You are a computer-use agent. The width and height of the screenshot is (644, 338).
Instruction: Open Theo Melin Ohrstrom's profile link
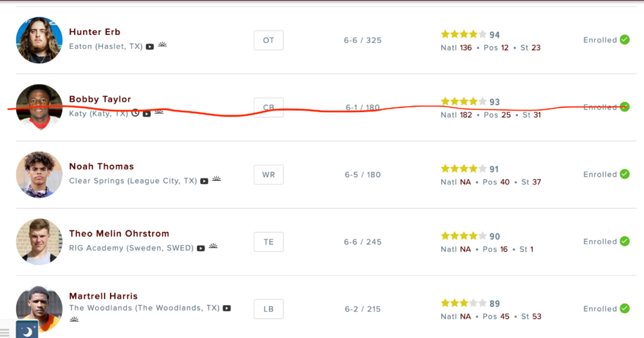coord(119,234)
